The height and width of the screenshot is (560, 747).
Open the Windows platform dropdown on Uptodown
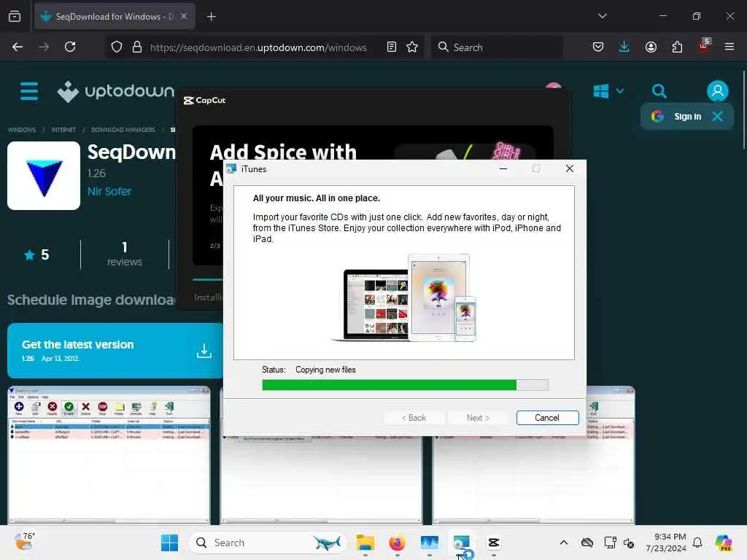coord(608,91)
